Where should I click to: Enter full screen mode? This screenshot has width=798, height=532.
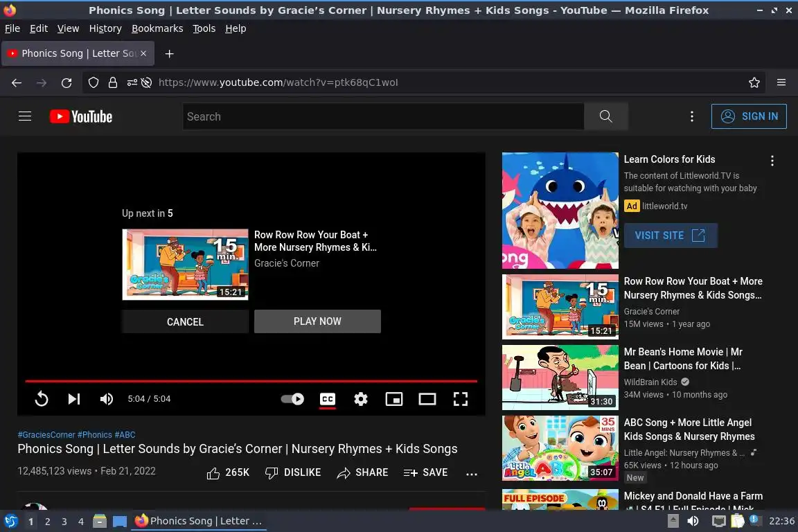click(461, 399)
